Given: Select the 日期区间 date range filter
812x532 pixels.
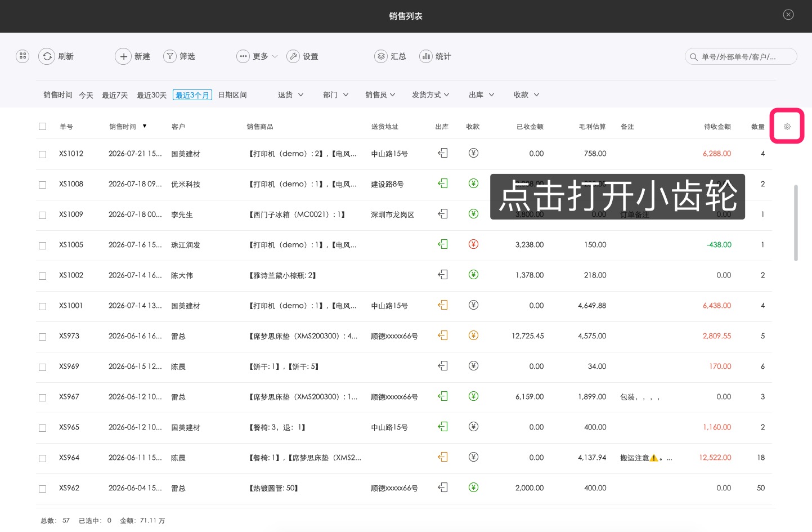Looking at the screenshot, I should (x=232, y=95).
